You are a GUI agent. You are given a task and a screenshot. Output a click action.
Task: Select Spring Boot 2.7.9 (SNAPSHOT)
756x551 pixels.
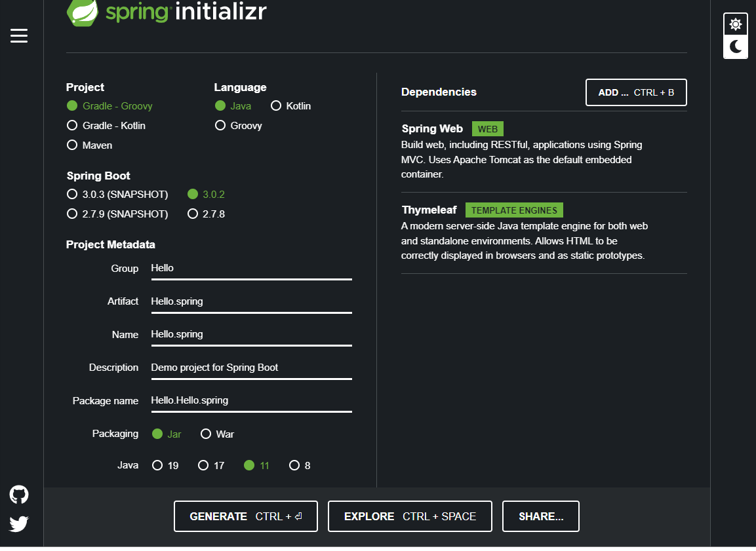coord(117,214)
